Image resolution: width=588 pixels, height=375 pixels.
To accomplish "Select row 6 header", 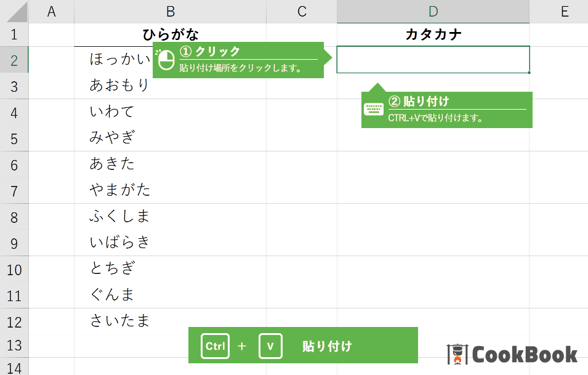I will pos(14,164).
